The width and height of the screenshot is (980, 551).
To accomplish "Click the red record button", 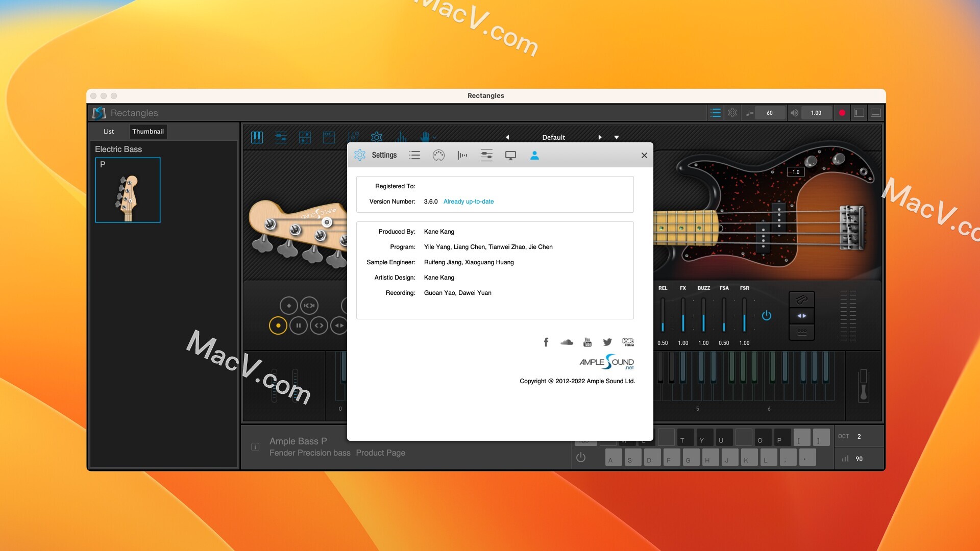I will [x=842, y=113].
